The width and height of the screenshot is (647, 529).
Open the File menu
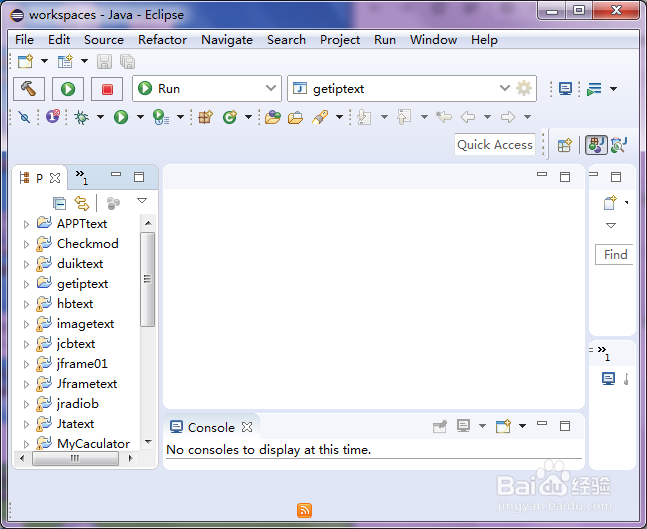pyautogui.click(x=24, y=40)
